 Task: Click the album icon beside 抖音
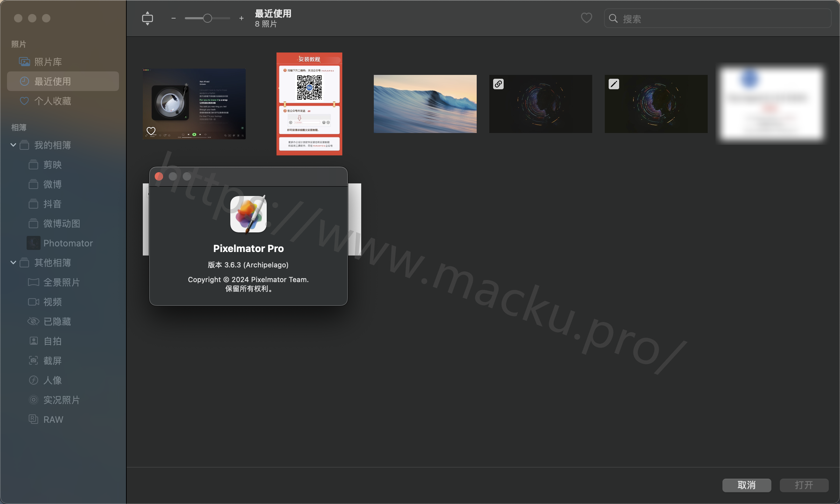point(33,204)
